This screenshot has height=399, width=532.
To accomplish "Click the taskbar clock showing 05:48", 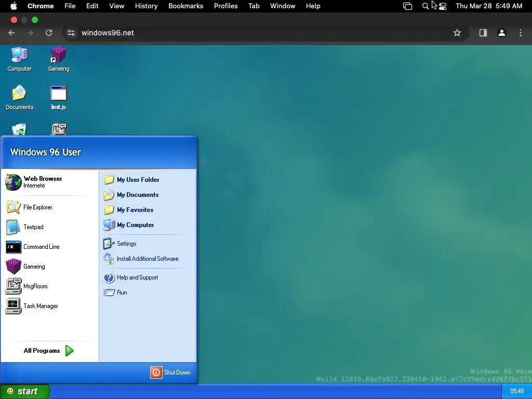I will tap(517, 391).
